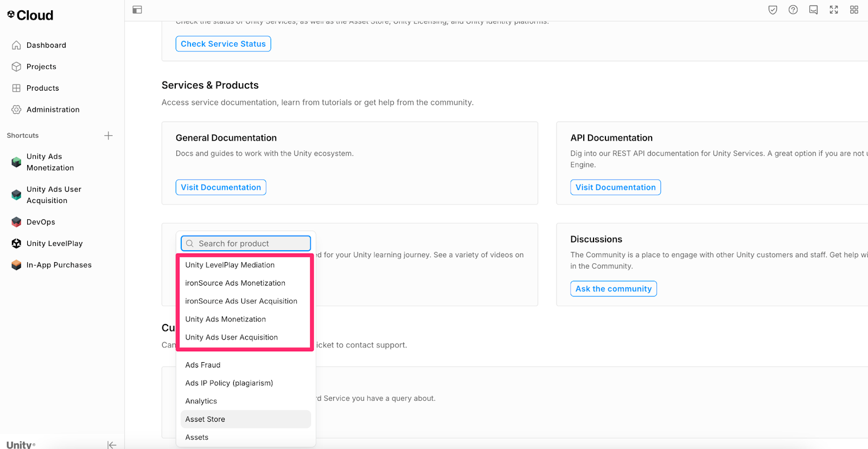Select Ads Fraud option

click(246, 365)
